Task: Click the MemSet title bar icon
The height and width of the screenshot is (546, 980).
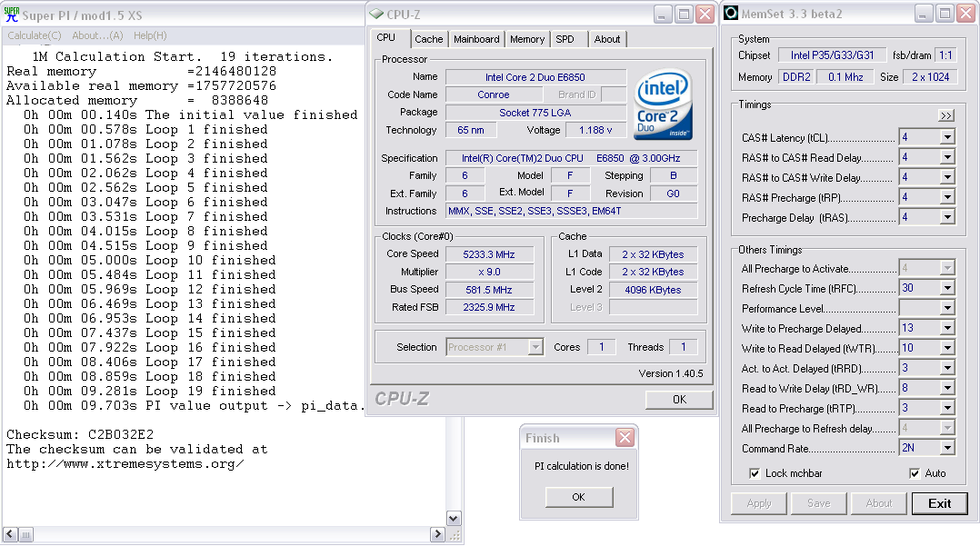Action: (731, 13)
